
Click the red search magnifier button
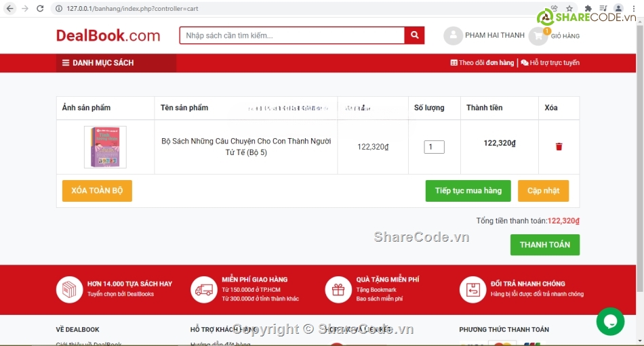tap(414, 35)
